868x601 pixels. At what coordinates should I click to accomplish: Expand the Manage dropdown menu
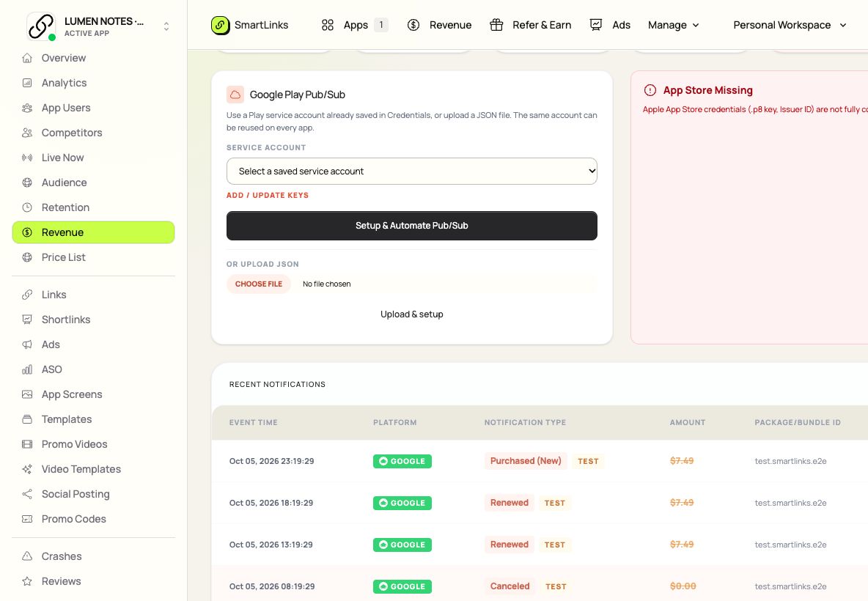tap(674, 26)
